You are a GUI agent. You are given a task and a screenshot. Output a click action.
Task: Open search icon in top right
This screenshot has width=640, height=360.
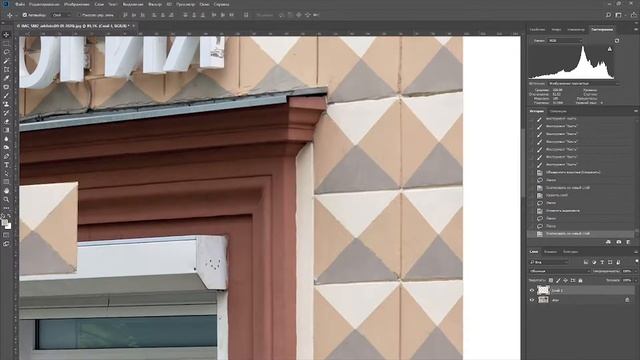(x=609, y=15)
